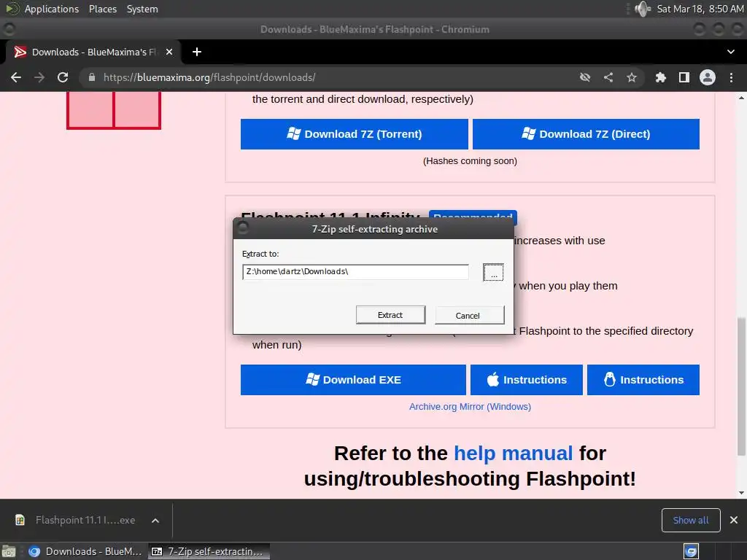
Task: Click the scrollbar up arrow
Action: coord(741,98)
